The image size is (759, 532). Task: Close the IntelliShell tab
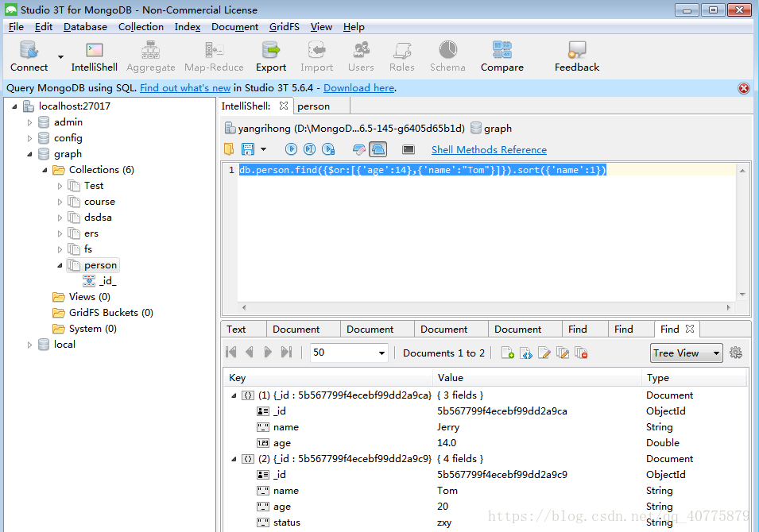pos(284,106)
